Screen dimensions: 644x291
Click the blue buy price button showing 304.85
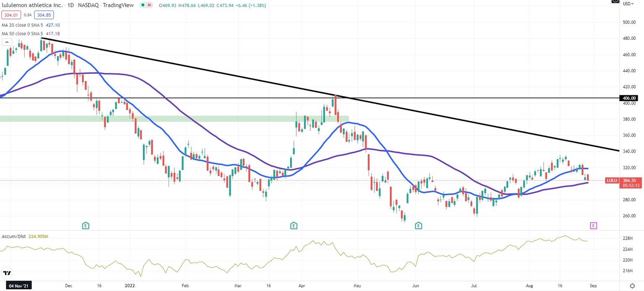[43, 15]
